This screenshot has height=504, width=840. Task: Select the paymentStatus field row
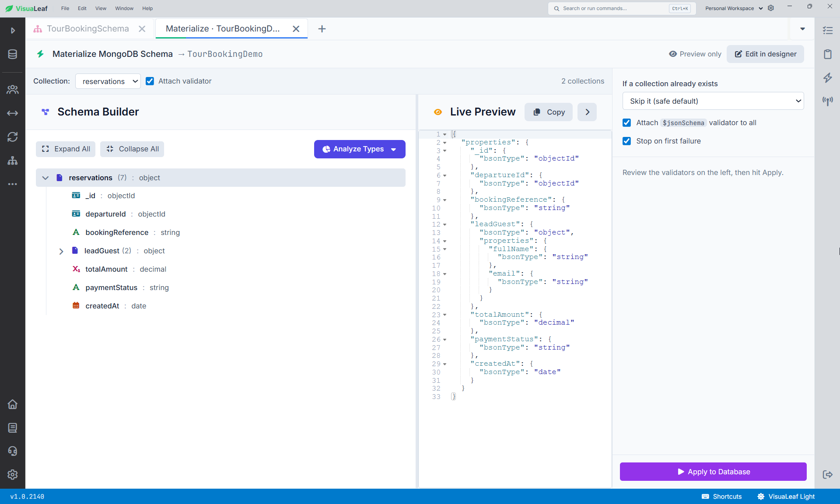coord(220,287)
